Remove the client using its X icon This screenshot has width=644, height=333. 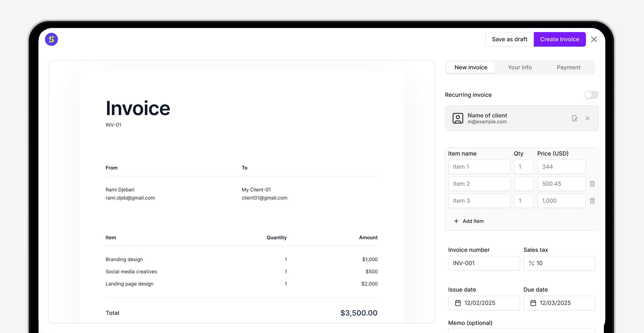click(x=588, y=118)
